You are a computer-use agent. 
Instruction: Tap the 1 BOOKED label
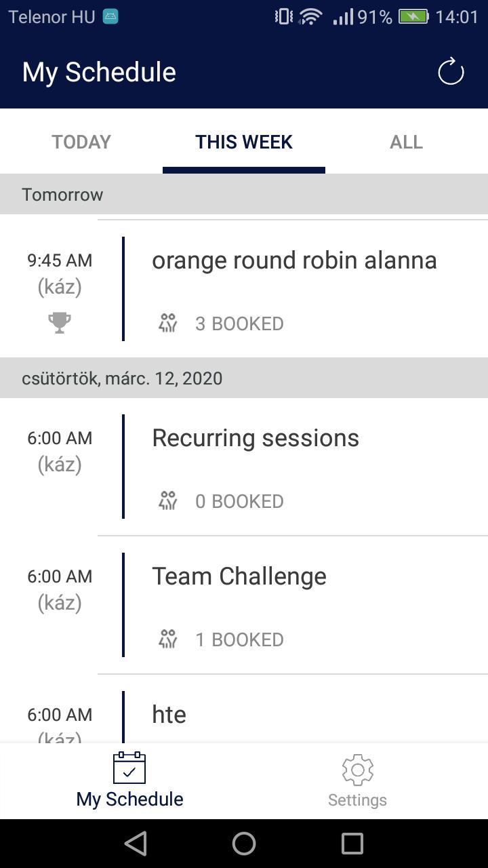[x=239, y=639]
